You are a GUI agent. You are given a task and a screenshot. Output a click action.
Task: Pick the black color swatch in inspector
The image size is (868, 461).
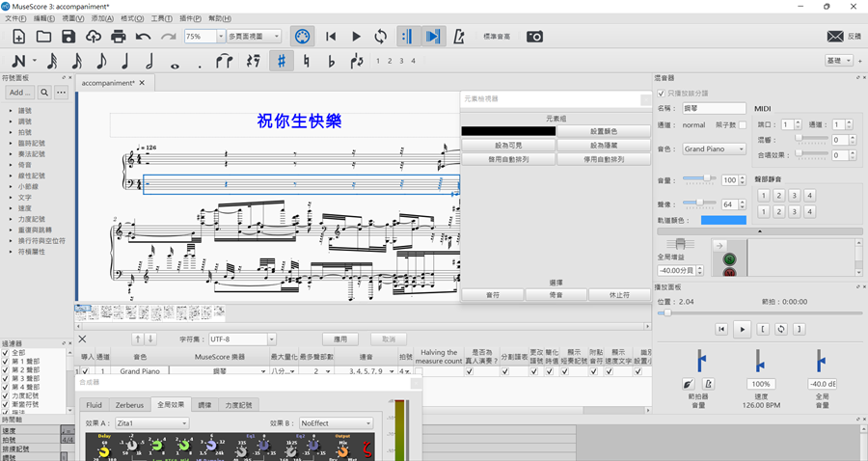(508, 131)
